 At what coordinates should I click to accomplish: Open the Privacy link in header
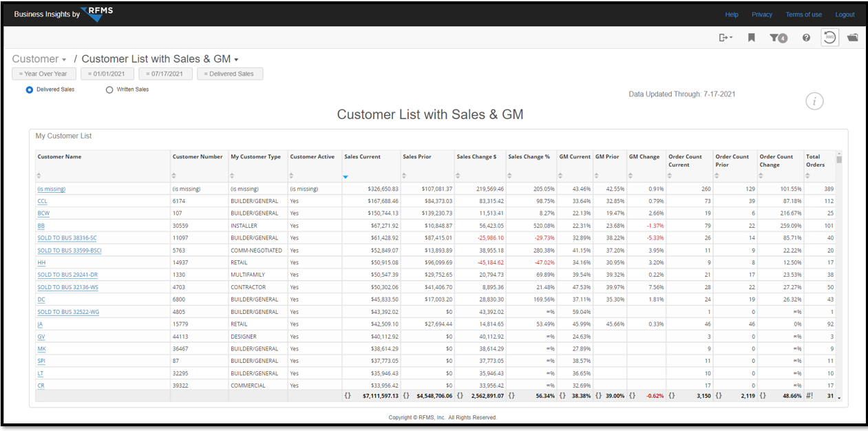coord(762,14)
